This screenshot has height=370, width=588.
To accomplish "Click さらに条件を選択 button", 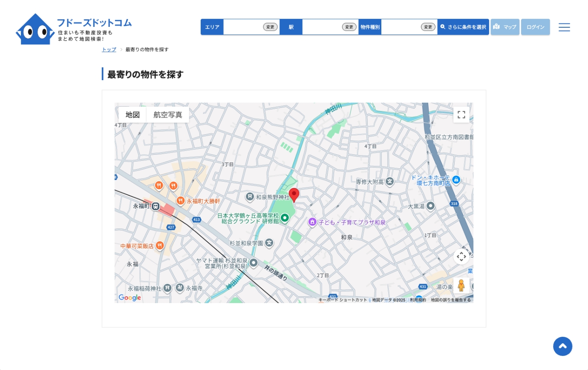I will pyautogui.click(x=463, y=27).
